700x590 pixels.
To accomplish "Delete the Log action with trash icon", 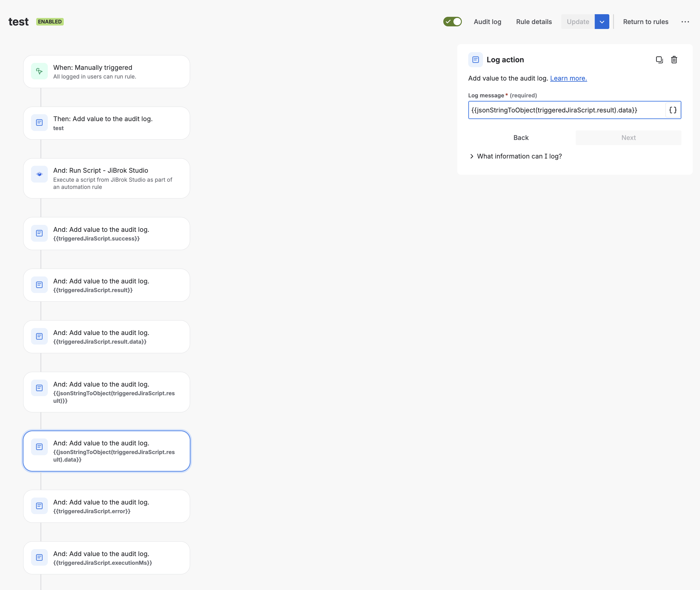I will (x=674, y=60).
